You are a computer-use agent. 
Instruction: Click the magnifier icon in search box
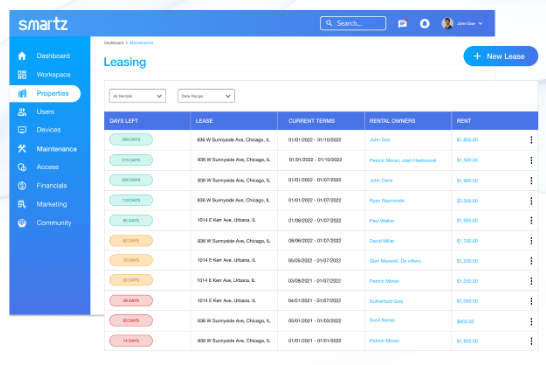(329, 23)
